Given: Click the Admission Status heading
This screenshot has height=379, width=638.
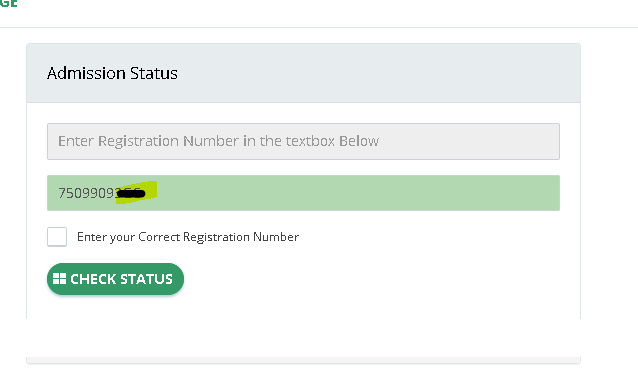Looking at the screenshot, I should click(112, 73).
